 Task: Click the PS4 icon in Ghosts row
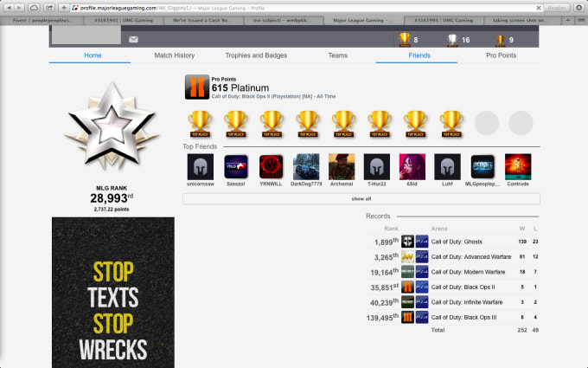coord(422,242)
